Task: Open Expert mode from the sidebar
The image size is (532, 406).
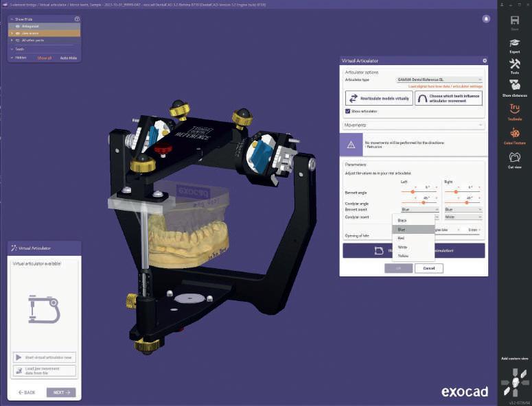Action: [x=514, y=43]
